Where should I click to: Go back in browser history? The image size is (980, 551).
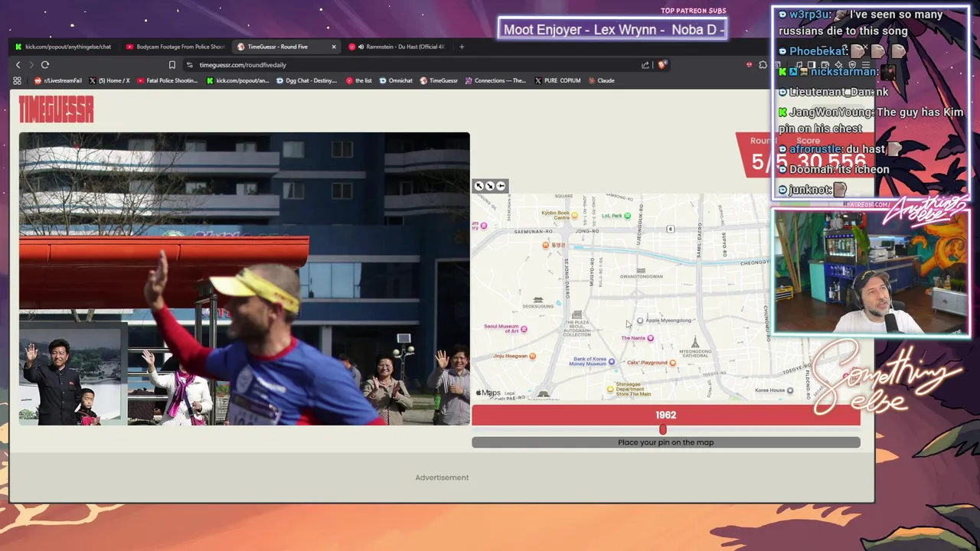click(x=18, y=65)
